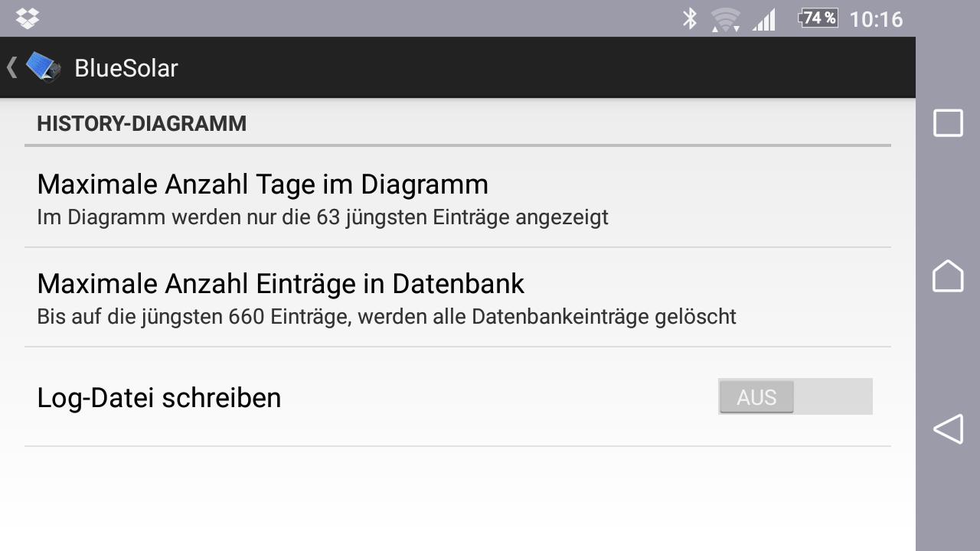Open Maximale Anzahl Einträge in Datenbank
The image size is (980, 551).
pyautogui.click(x=458, y=298)
